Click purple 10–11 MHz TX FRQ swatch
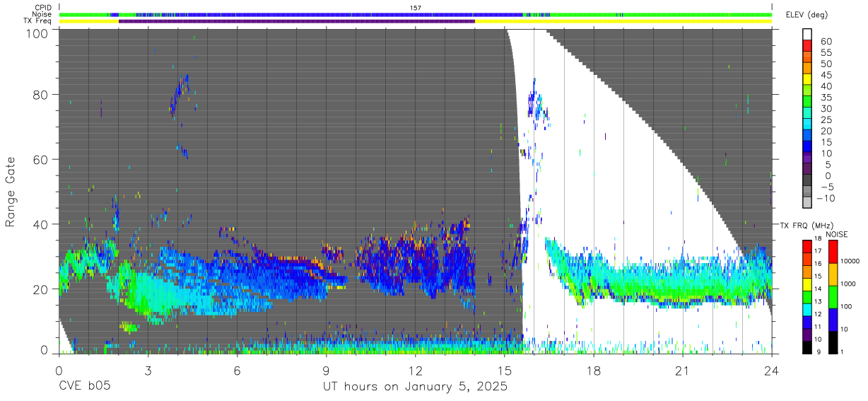868x401 pixels. [x=807, y=334]
